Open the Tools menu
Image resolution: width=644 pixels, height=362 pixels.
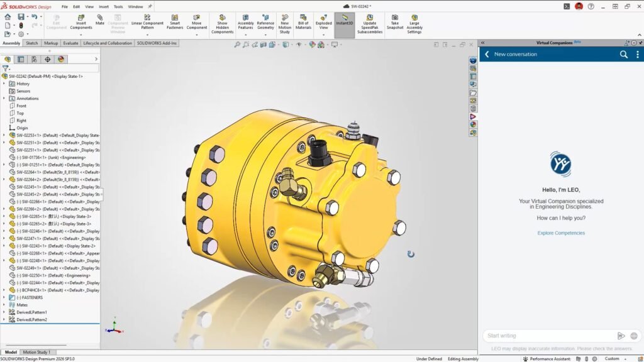118,6
